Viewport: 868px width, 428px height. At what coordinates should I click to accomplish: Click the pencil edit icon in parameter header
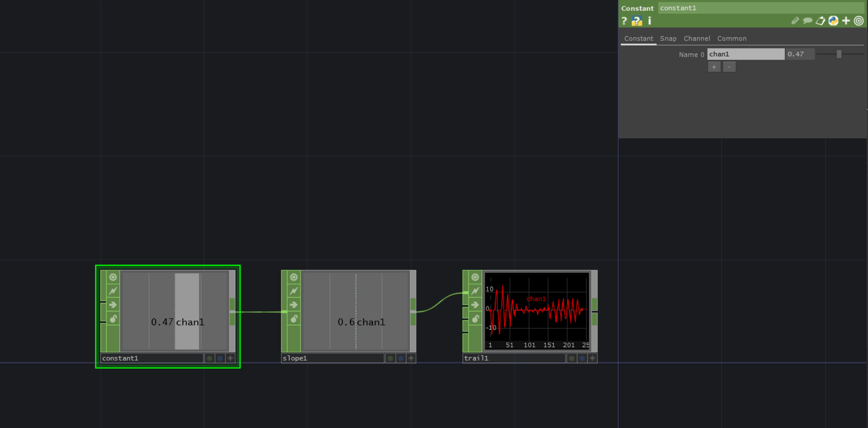click(x=795, y=21)
